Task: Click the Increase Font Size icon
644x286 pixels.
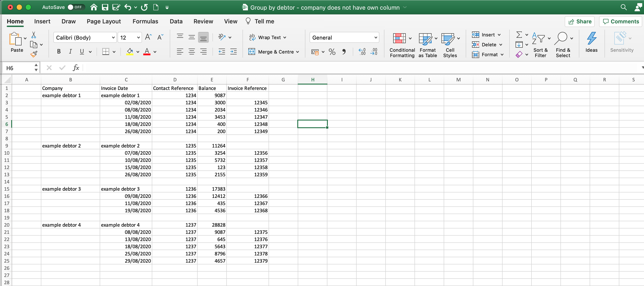Action: [x=148, y=37]
